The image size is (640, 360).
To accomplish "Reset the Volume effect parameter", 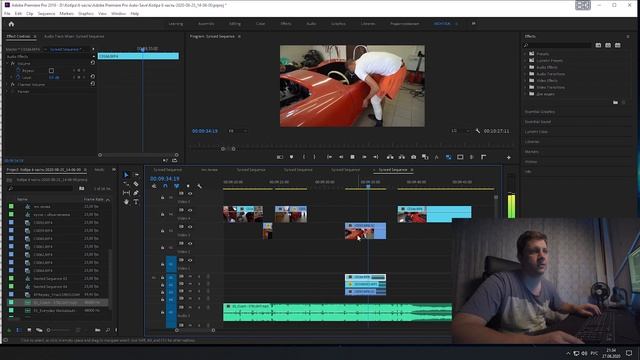I will click(x=93, y=63).
